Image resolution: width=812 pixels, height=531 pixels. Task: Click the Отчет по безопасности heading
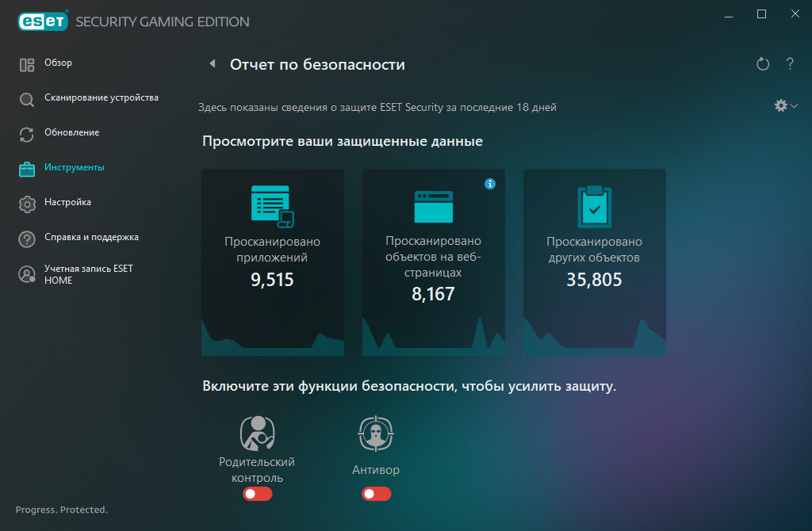tap(317, 65)
